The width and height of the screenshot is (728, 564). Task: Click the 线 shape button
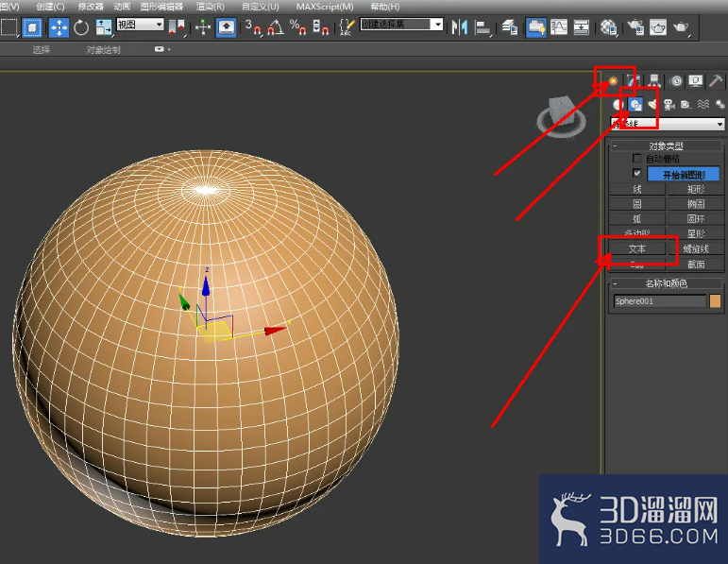(637, 189)
